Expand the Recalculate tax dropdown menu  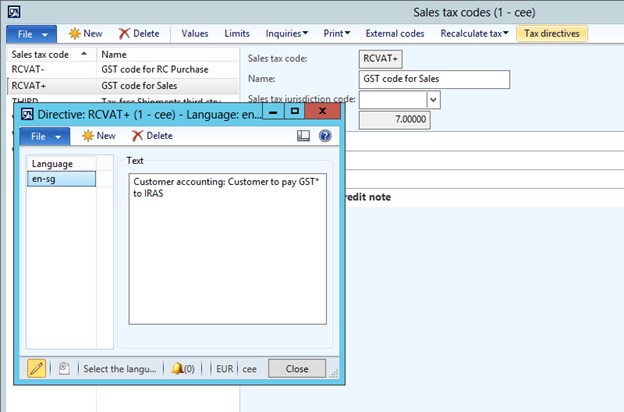point(474,33)
